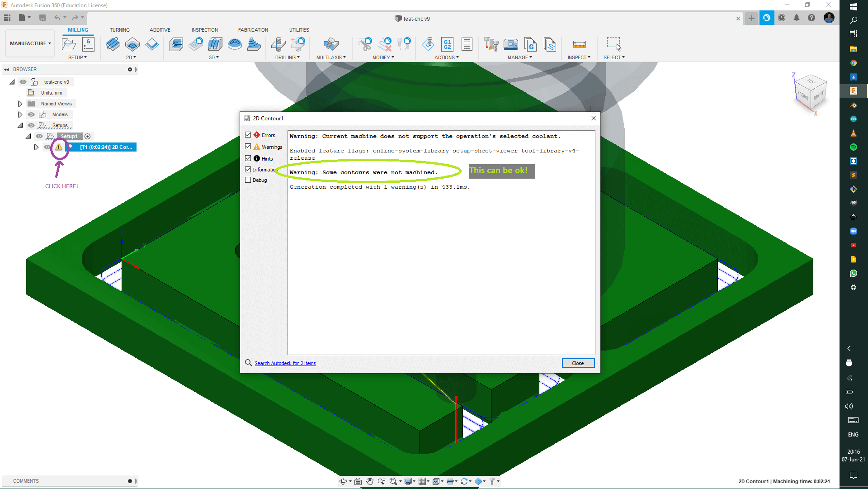Click the Measure ruler icon
Screen dimensions: 868x489
(x=579, y=44)
